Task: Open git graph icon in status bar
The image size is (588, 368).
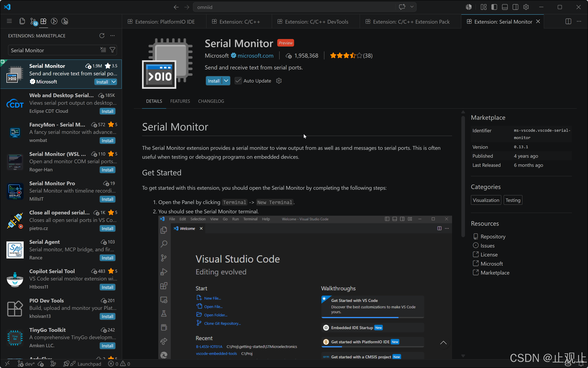Action: click(x=53, y=364)
